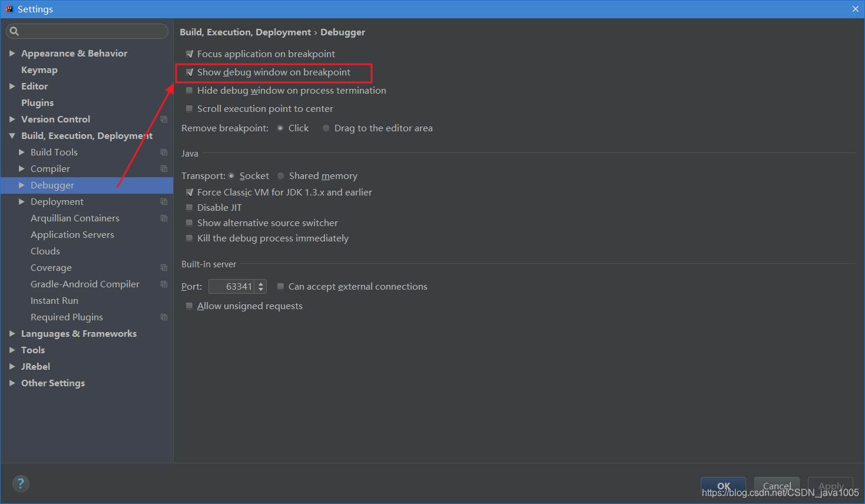Viewport: 865px width, 504px height.
Task: Collapse Build, Execution, Deployment node
Action: pos(12,136)
